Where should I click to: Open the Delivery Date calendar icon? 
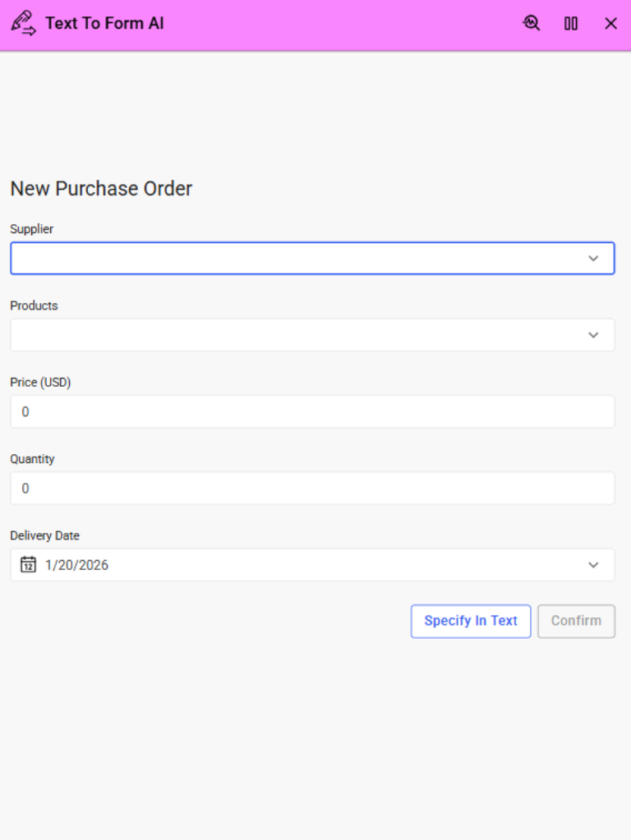pyautogui.click(x=28, y=565)
